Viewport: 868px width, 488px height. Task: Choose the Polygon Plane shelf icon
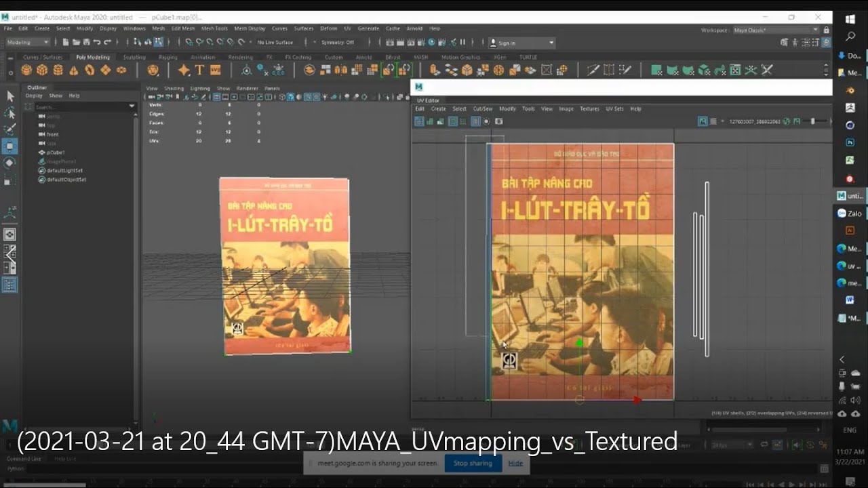click(106, 70)
